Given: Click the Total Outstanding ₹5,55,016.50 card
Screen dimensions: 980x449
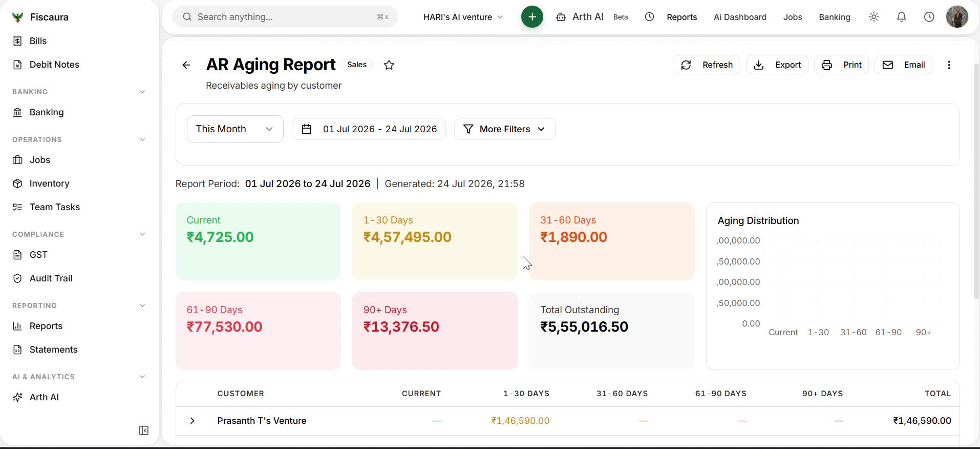Looking at the screenshot, I should point(612,331).
